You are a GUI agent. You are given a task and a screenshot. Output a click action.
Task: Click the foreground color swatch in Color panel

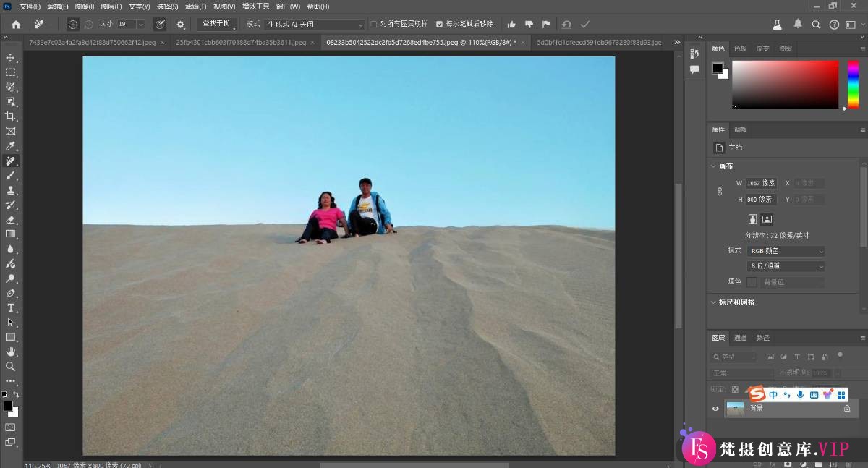718,68
